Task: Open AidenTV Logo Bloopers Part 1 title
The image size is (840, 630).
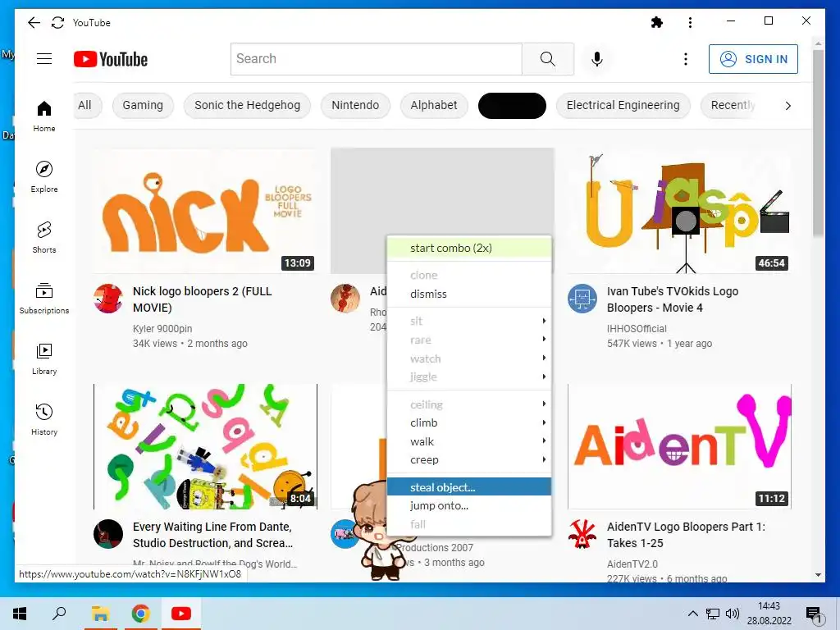Action: click(687, 535)
